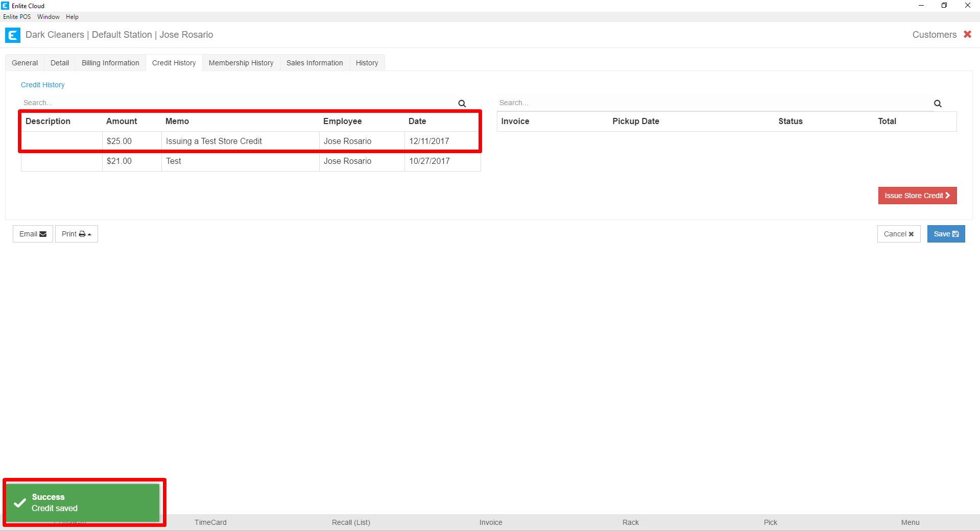Image resolution: width=980 pixels, height=531 pixels.
Task: Open Menu from the bottom bar
Action: point(910,522)
